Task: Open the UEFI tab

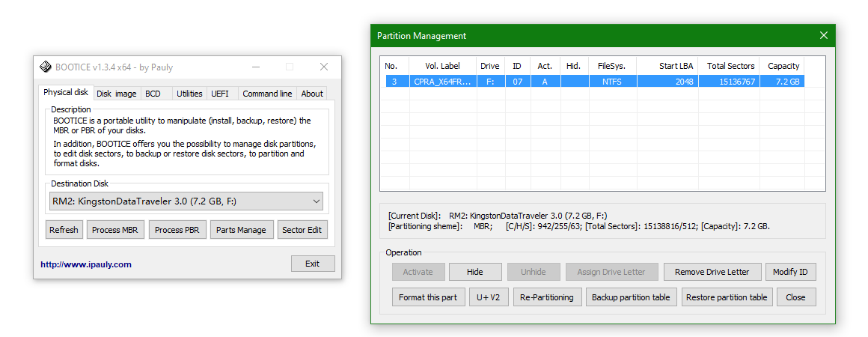Action: 223,94
